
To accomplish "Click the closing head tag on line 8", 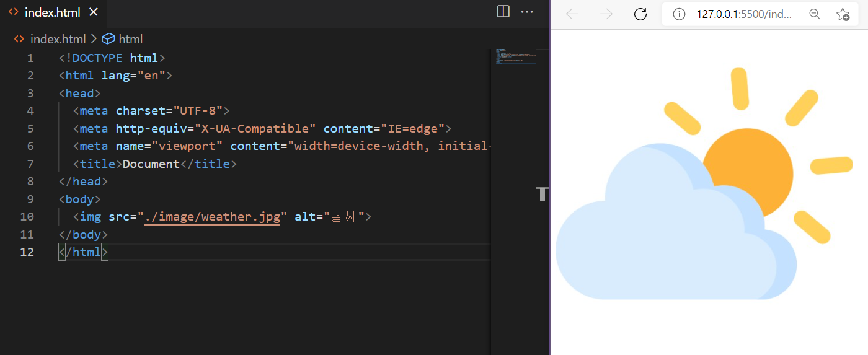I will tap(83, 182).
